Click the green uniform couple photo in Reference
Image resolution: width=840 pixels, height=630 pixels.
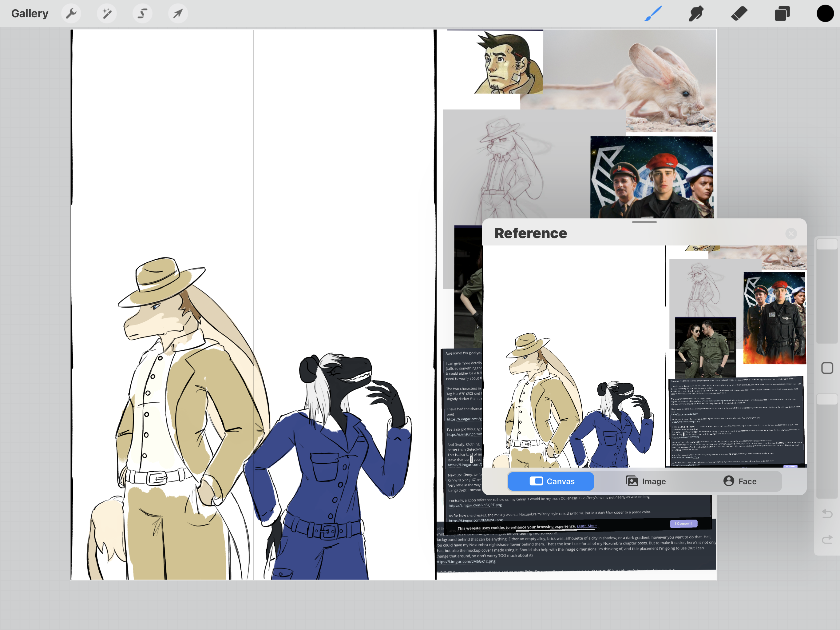(705, 348)
